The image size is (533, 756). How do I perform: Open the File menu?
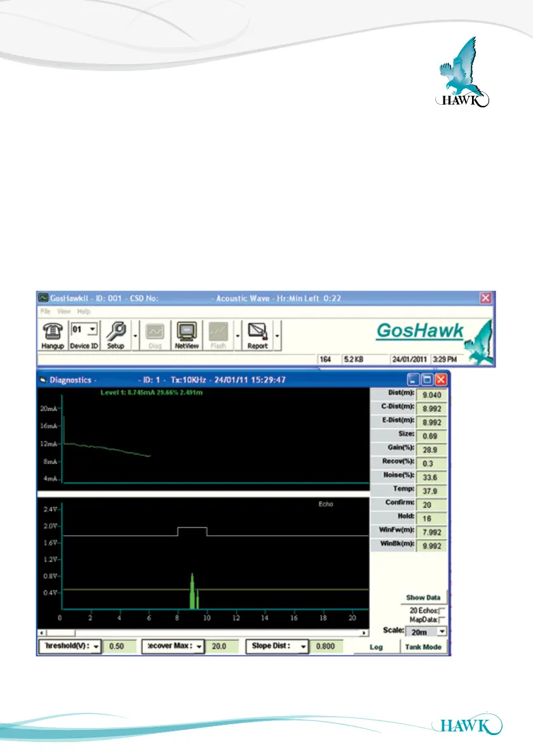pos(45,312)
